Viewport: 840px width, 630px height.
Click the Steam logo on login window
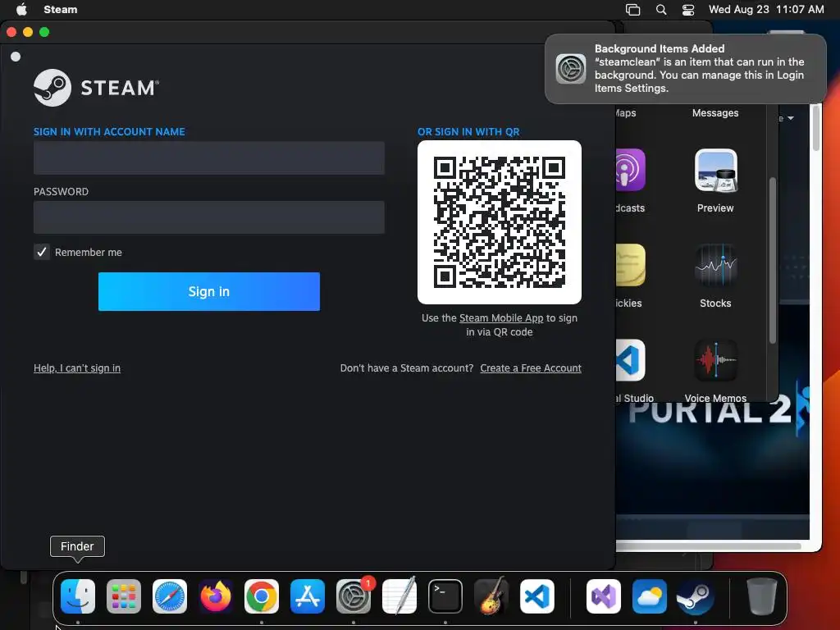tap(97, 87)
